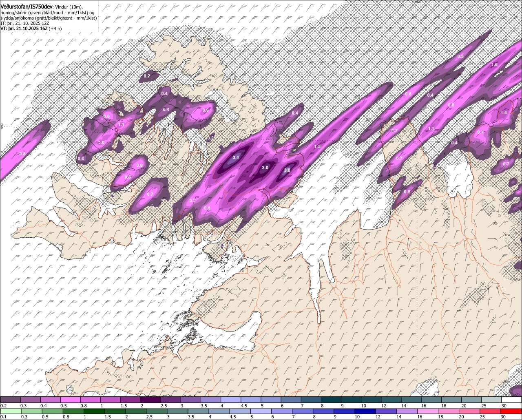This screenshot has width=522, height=420.
Task: Pick the bright red swatch at the lower row end
Action: (x=511, y=411)
